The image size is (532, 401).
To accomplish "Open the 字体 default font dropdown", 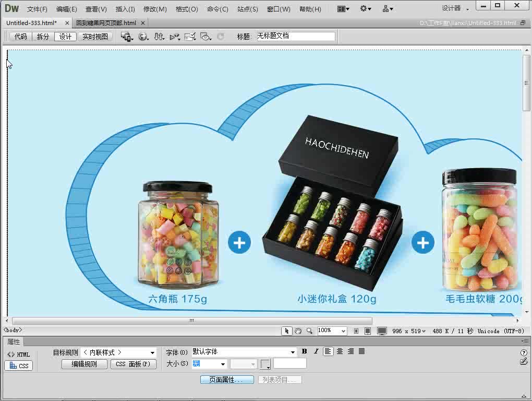I will pos(244,352).
